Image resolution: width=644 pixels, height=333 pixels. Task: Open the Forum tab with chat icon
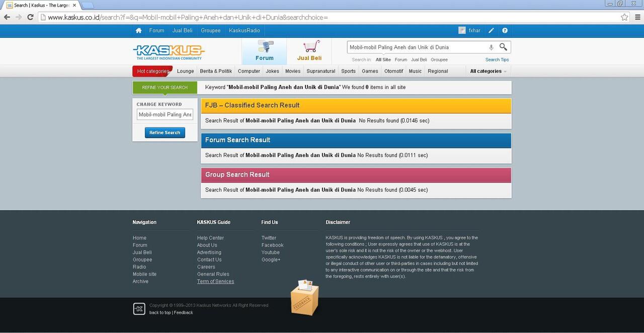click(x=264, y=51)
